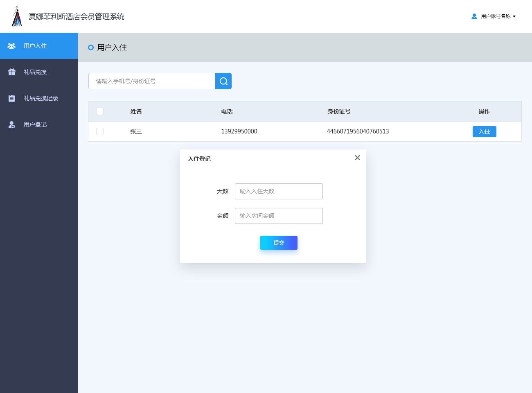The height and width of the screenshot is (393, 532).
Task: Toggle the select-all checkbox in table header
Action: coord(100,111)
